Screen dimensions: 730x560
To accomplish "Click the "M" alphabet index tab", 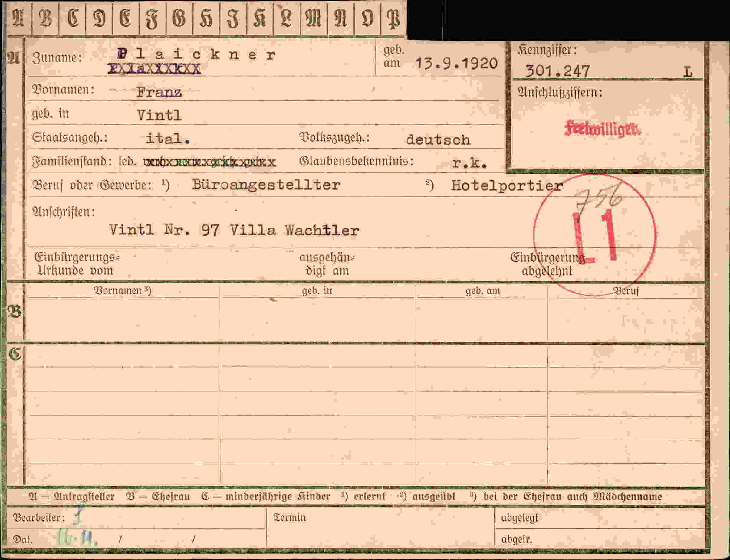I will (314, 18).
